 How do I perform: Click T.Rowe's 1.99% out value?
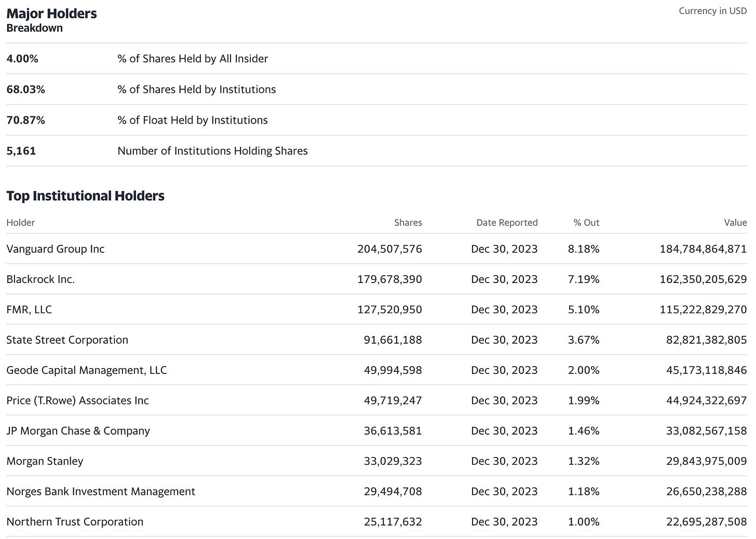[x=584, y=400]
